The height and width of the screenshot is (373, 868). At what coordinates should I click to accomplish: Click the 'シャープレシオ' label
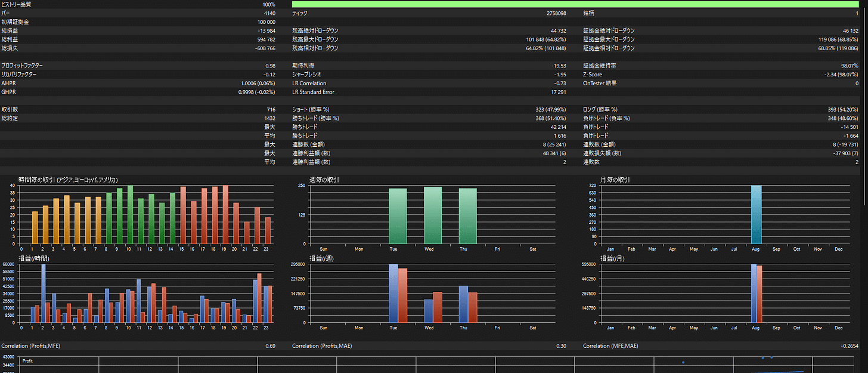pyautogui.click(x=307, y=75)
